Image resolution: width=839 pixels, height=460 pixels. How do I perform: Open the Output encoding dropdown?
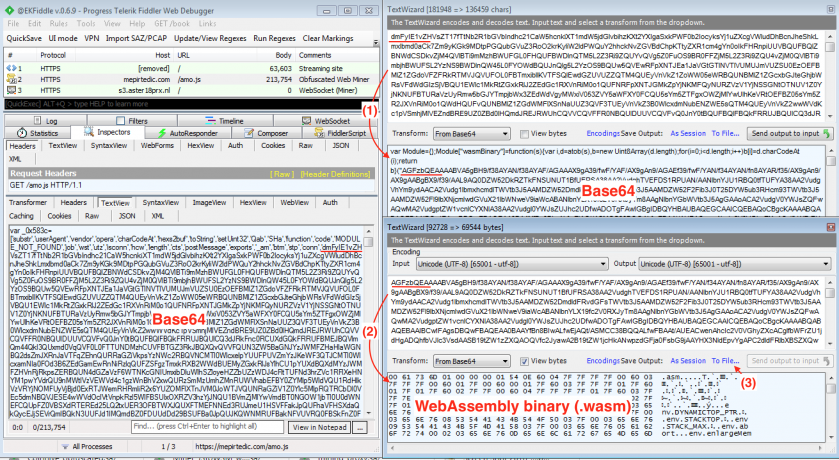[735, 264]
